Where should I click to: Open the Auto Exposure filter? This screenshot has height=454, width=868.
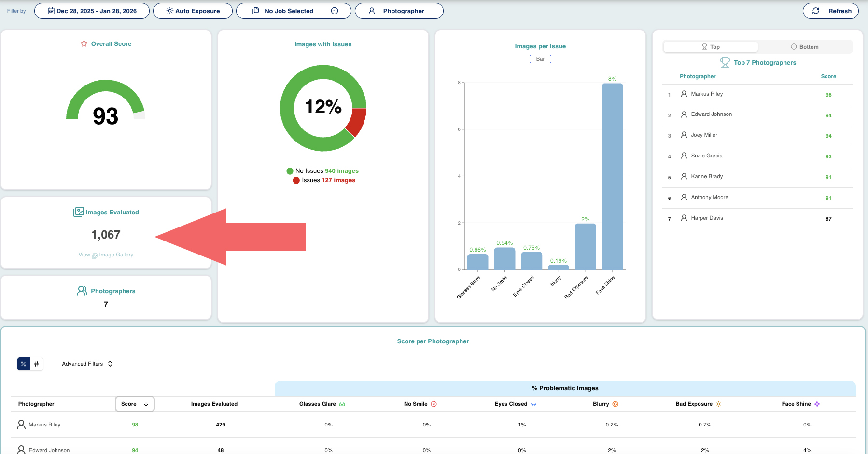tap(193, 11)
